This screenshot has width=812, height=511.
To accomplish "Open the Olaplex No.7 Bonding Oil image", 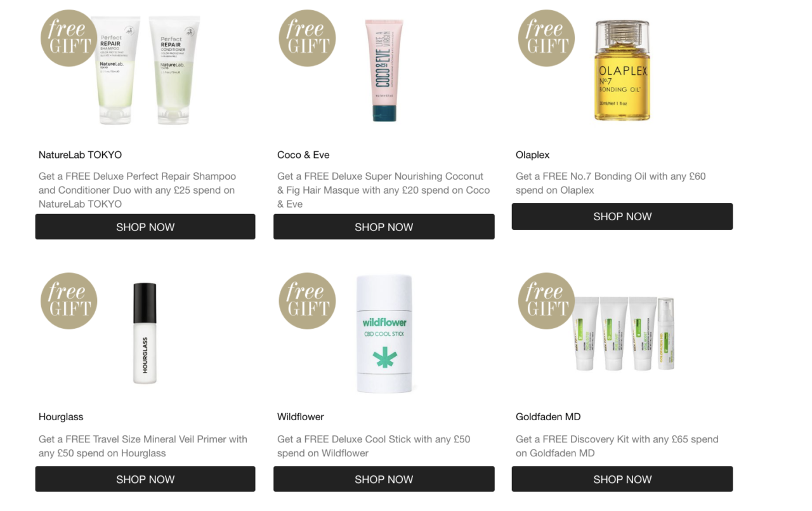I will [622, 70].
